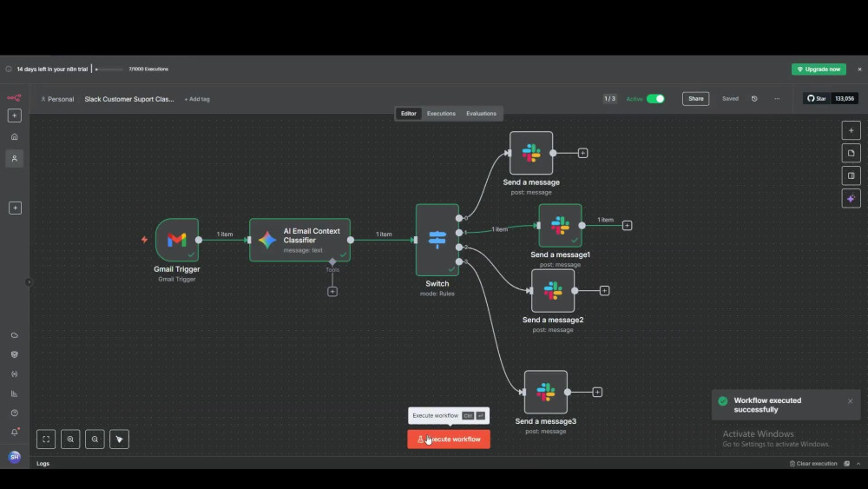Open the cloud admin panel icon

tap(15, 335)
